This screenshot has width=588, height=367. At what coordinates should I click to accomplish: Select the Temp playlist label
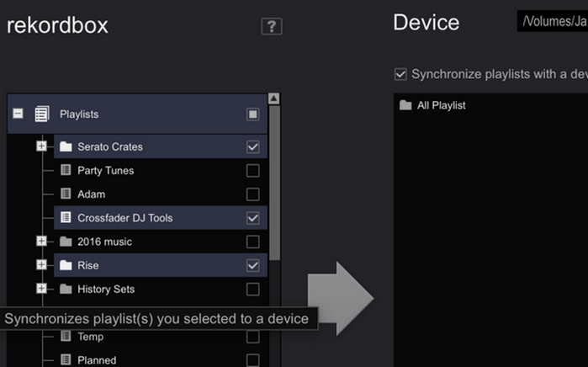(x=90, y=337)
